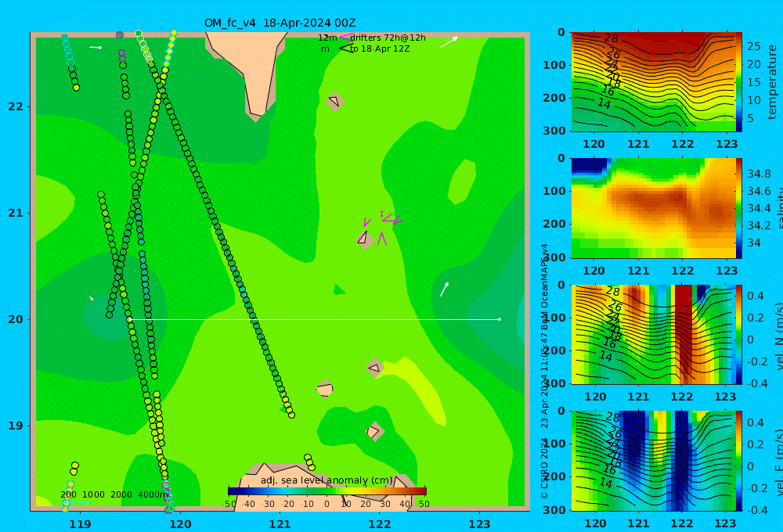
Task: Click the island marker near 19.35N 121.45E
Action: pos(325,388)
